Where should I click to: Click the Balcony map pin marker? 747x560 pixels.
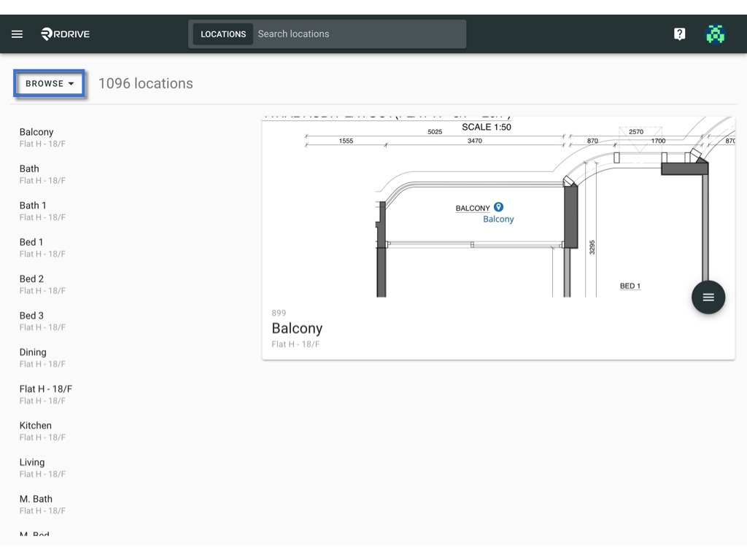(498, 206)
